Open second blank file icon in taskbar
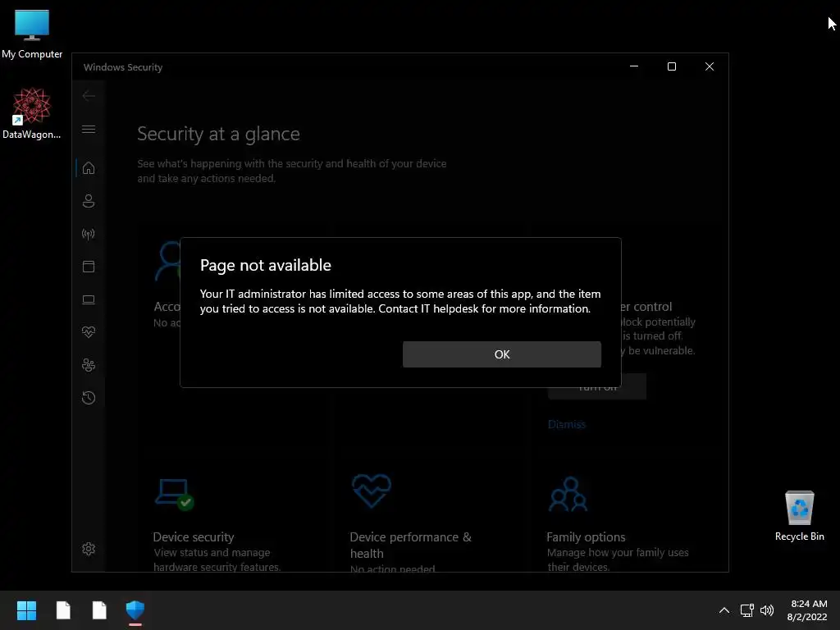Screen dimensions: 840x630 (x=99, y=610)
